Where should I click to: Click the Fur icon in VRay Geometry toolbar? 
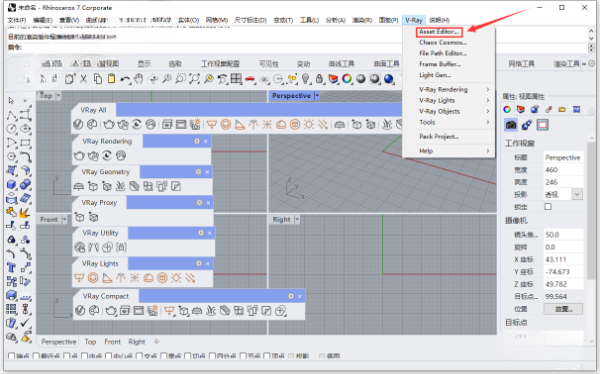[x=120, y=186]
